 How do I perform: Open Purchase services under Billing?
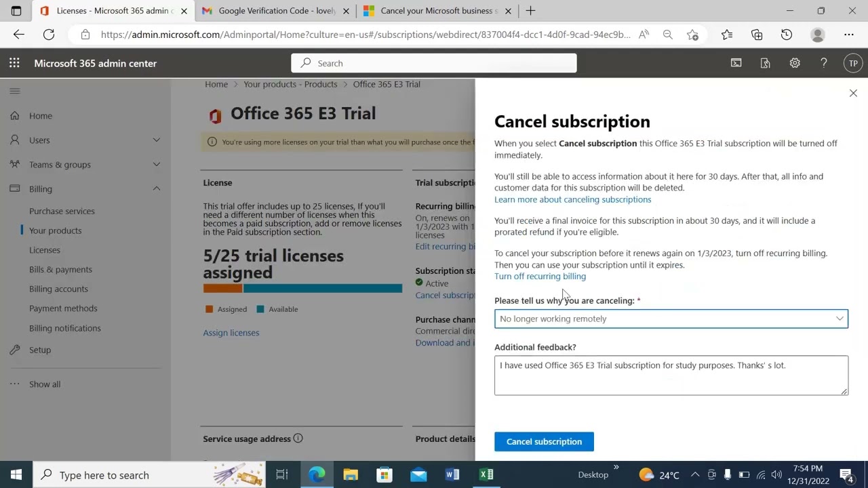point(62,211)
